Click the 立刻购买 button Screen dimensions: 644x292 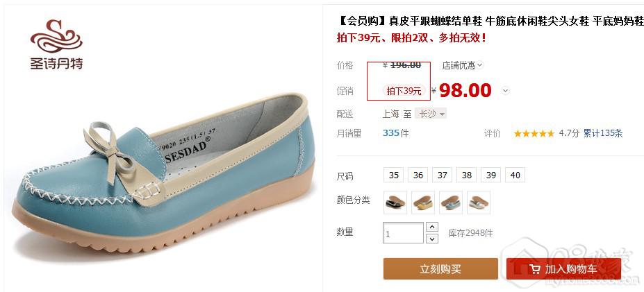440,269
